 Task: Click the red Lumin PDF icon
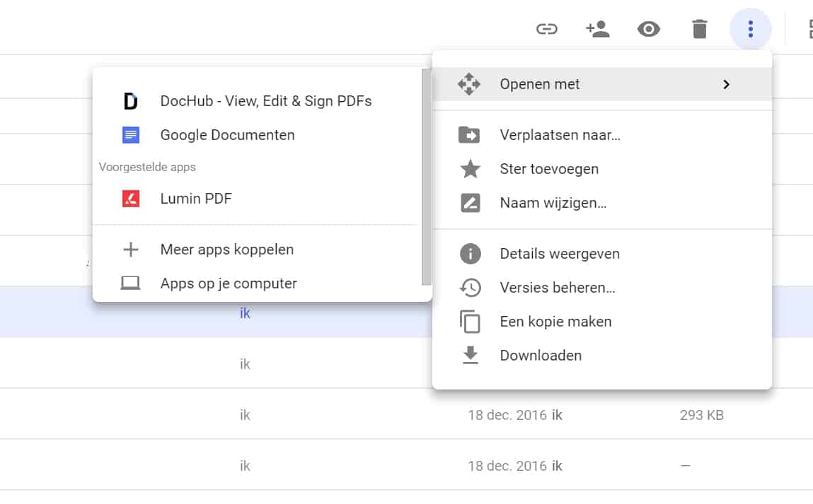(x=131, y=199)
